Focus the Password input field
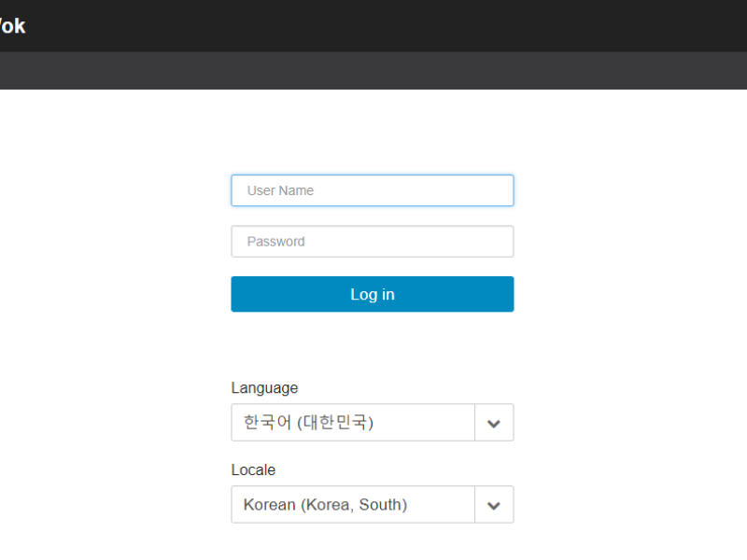 (372, 242)
